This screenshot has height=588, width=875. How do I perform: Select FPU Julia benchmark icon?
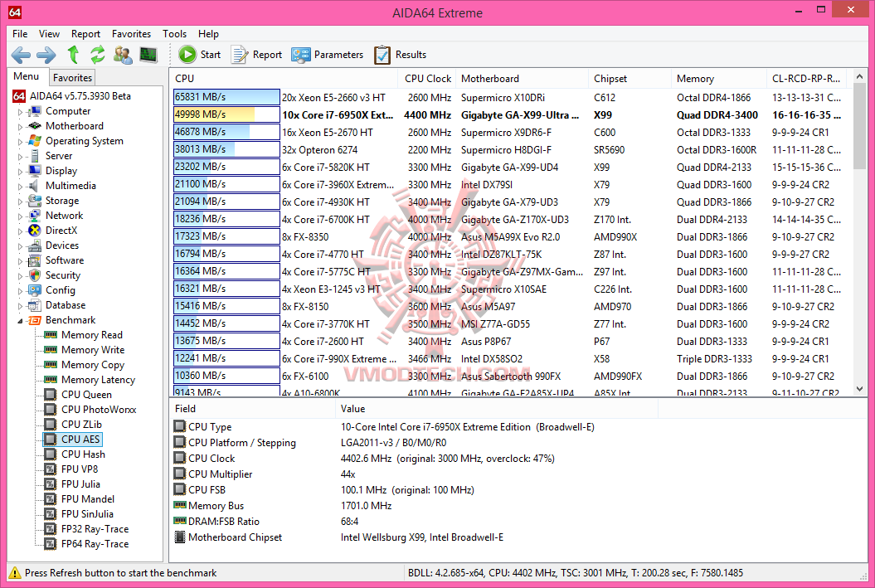point(51,484)
